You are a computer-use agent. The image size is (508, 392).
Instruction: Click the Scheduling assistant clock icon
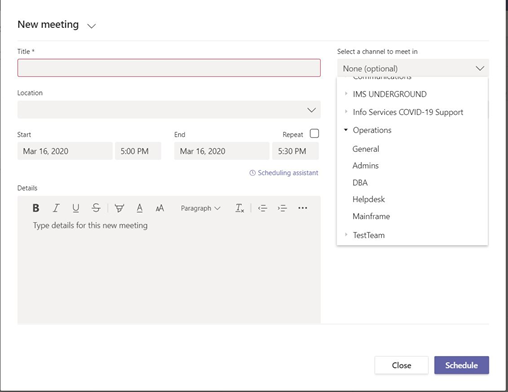(x=252, y=173)
